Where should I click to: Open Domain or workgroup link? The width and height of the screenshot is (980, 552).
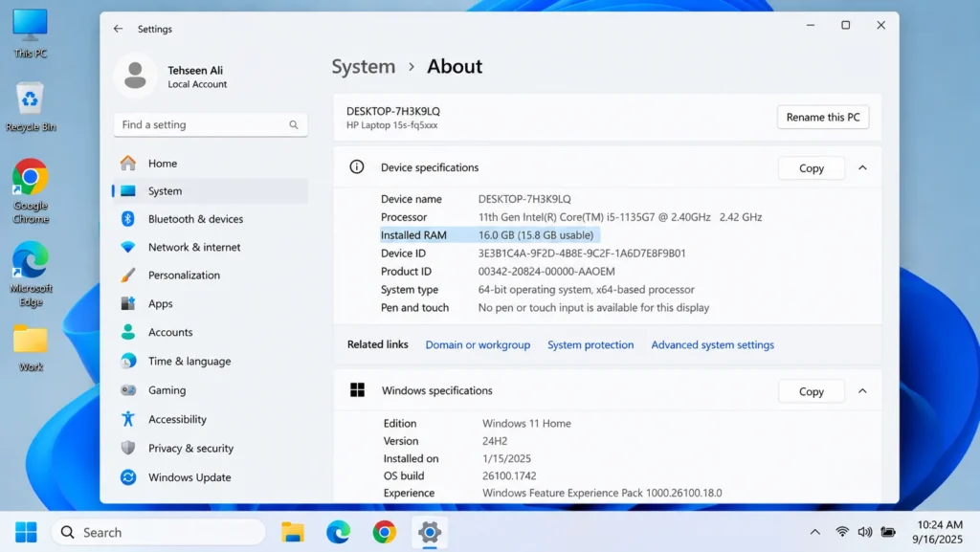point(478,344)
